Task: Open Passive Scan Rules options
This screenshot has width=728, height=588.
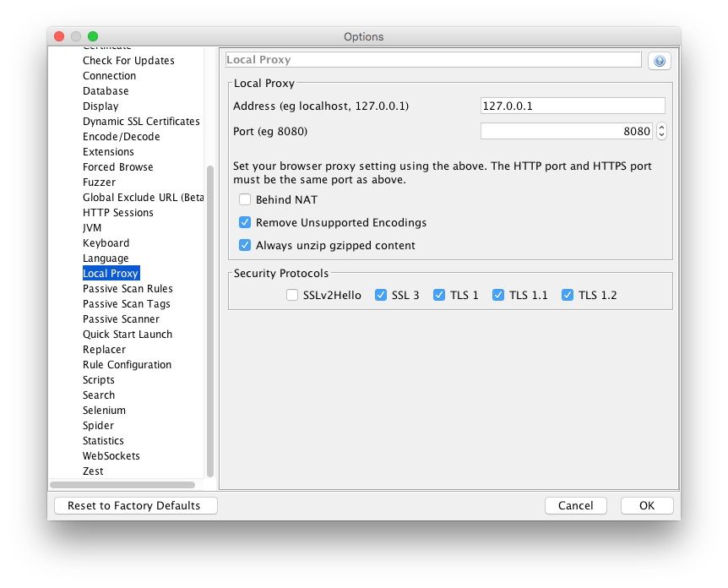Action: click(x=128, y=289)
